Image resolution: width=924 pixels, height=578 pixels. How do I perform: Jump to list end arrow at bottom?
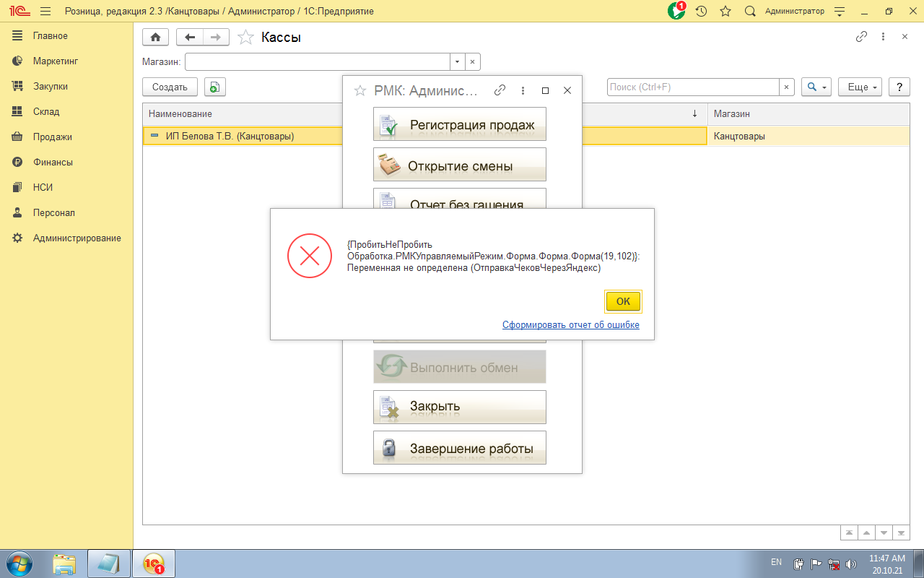[901, 532]
